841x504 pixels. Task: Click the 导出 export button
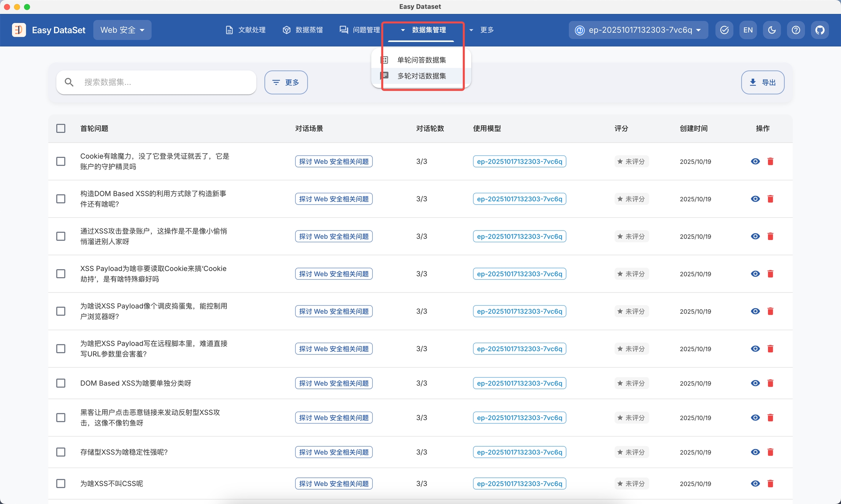[763, 82]
